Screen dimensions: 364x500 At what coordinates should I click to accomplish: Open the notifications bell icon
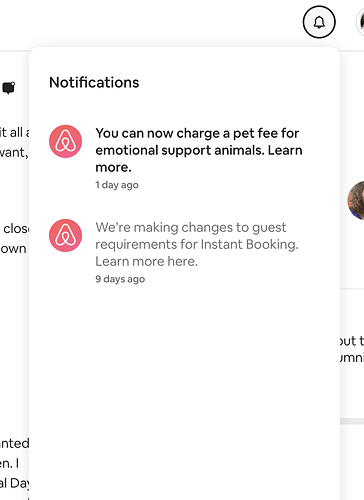[319, 22]
